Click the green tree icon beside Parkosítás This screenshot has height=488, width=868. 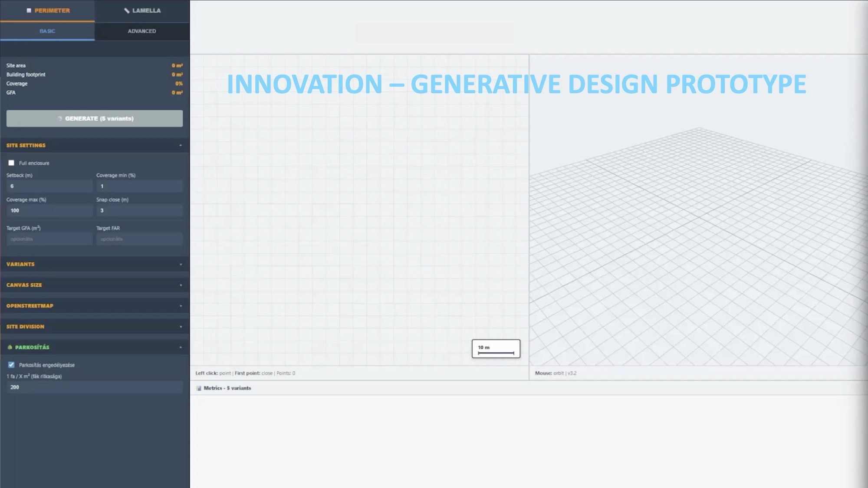[10, 347]
